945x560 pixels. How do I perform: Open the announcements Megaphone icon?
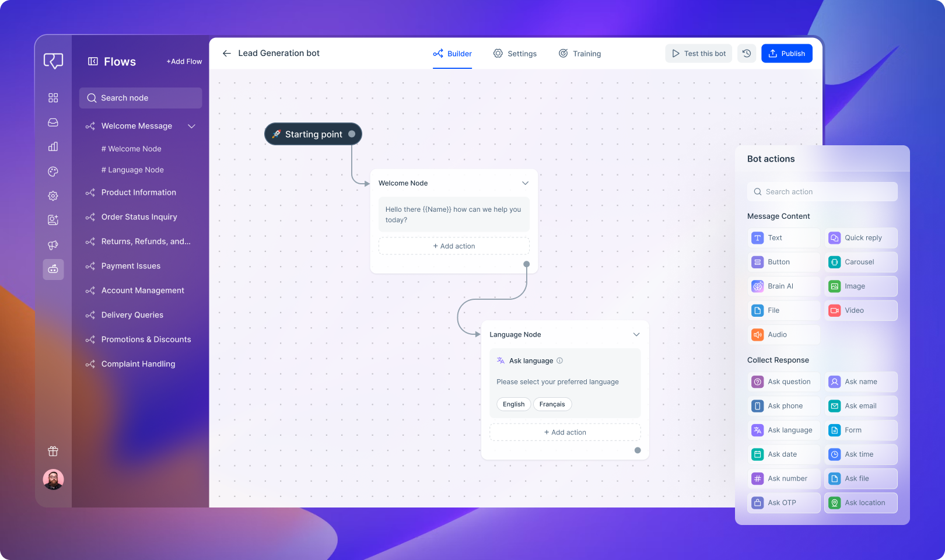click(x=53, y=245)
